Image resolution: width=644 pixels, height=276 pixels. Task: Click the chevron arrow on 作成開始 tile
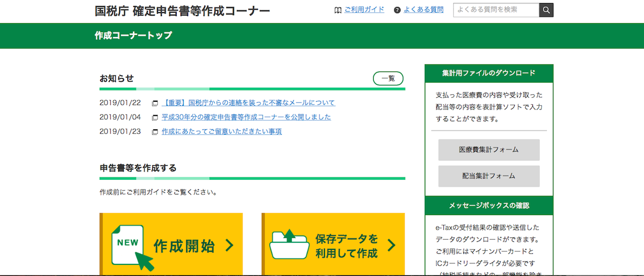pyautogui.click(x=229, y=246)
